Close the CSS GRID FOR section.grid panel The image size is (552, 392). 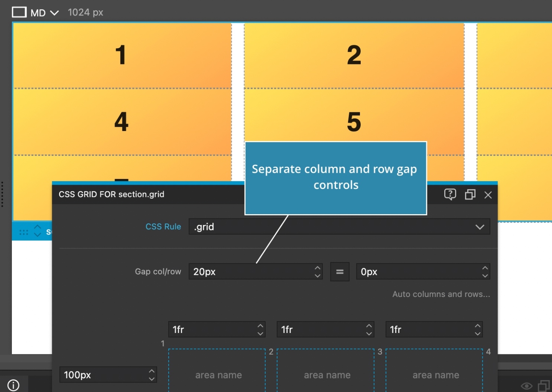(x=488, y=195)
